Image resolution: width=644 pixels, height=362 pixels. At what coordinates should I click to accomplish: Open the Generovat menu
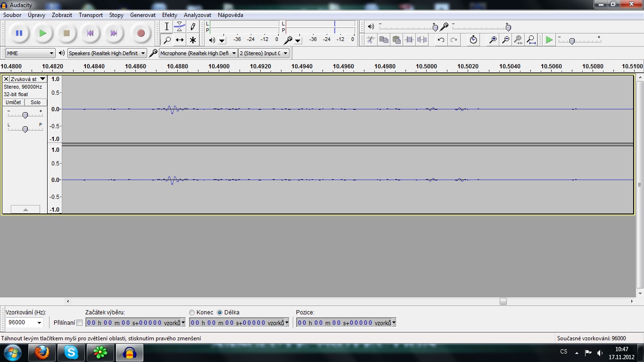pos(142,15)
